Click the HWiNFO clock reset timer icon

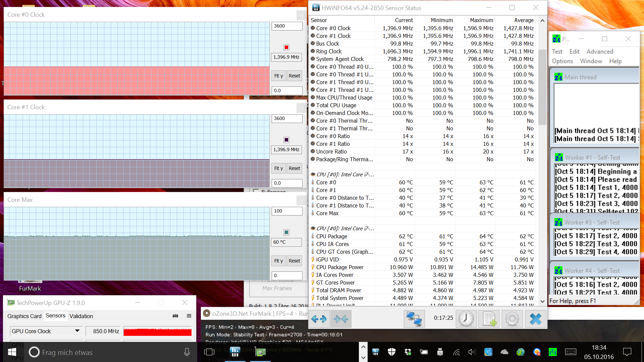(466, 319)
